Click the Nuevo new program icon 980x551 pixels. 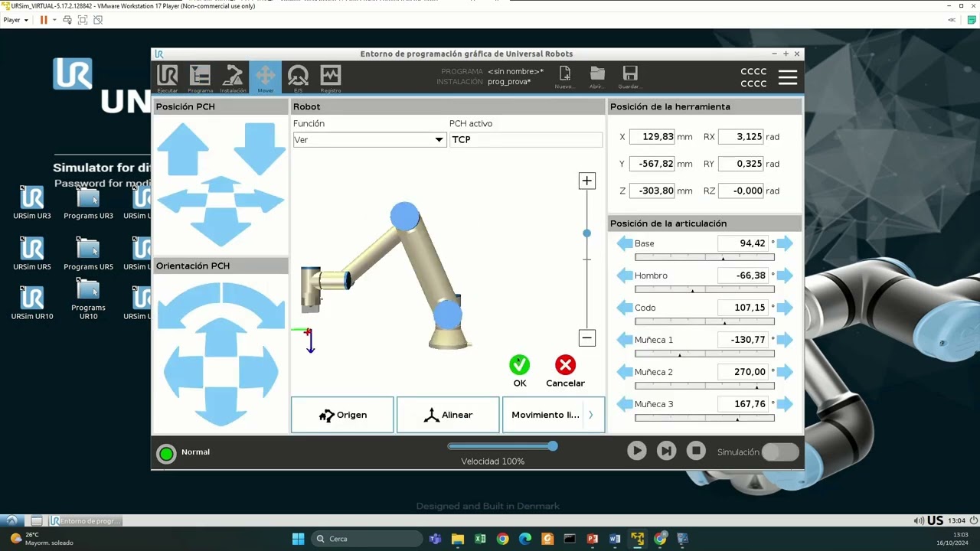(x=564, y=77)
